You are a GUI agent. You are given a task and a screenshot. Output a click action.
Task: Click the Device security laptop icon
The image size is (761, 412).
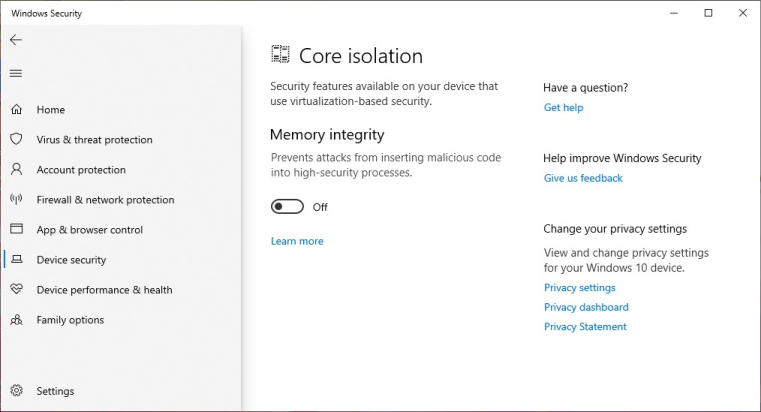(x=17, y=259)
